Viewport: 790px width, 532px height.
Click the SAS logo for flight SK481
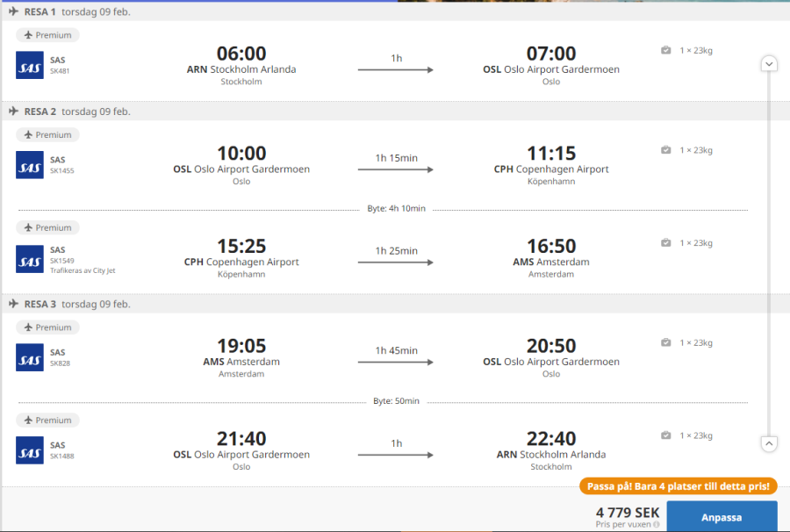tap(29, 65)
